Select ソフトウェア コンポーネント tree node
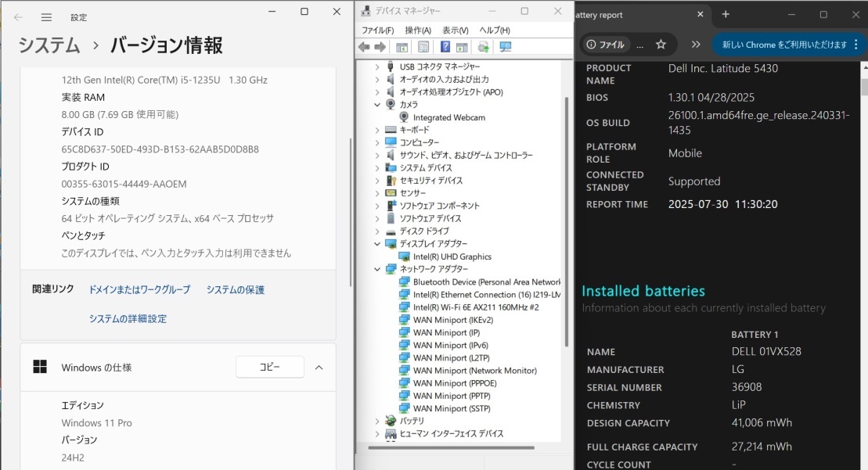 (x=440, y=206)
